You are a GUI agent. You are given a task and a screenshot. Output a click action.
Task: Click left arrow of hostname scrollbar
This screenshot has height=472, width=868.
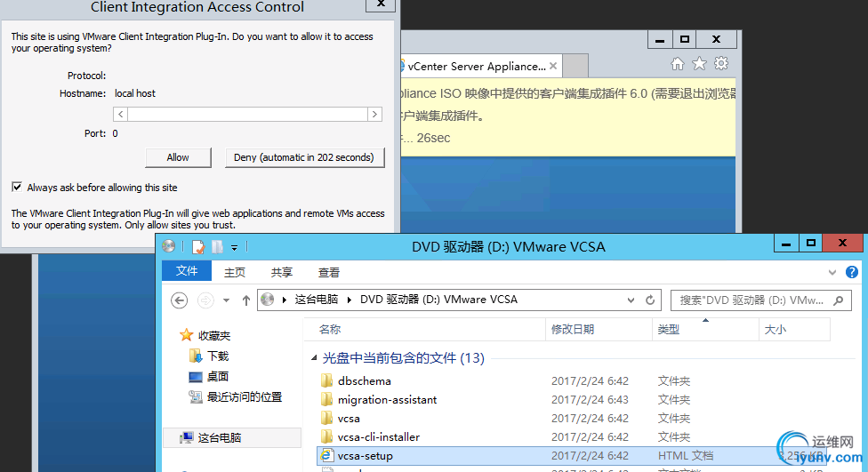(121, 114)
